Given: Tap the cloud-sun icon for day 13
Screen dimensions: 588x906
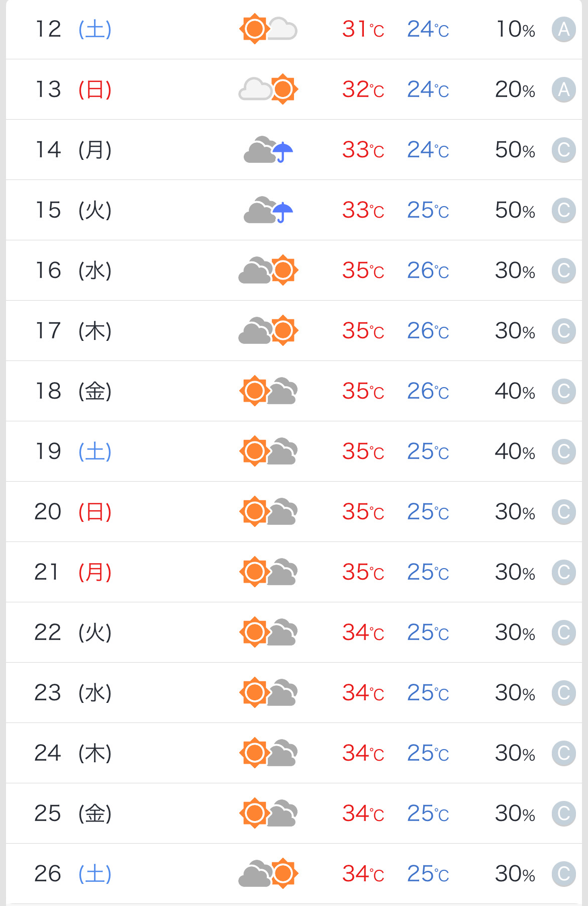Looking at the screenshot, I should point(268,89).
